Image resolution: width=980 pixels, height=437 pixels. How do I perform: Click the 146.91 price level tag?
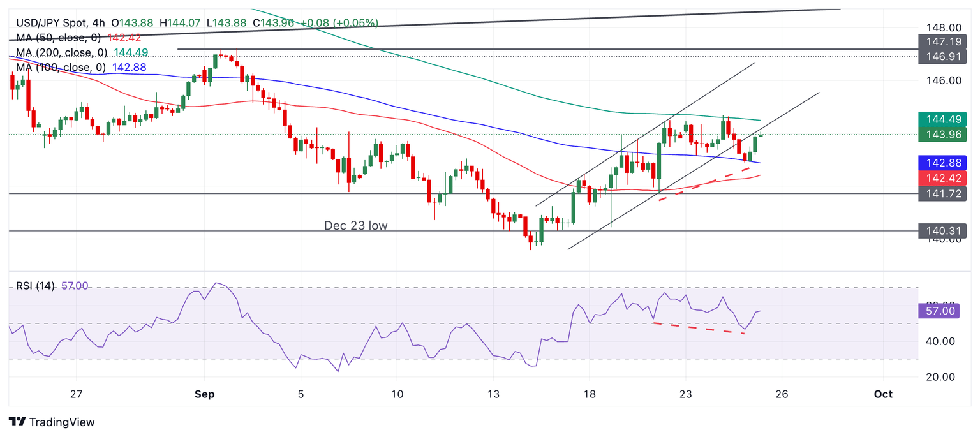(942, 57)
